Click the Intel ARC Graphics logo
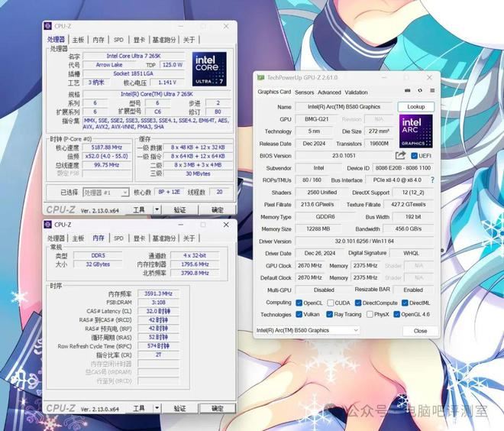 coord(415,131)
